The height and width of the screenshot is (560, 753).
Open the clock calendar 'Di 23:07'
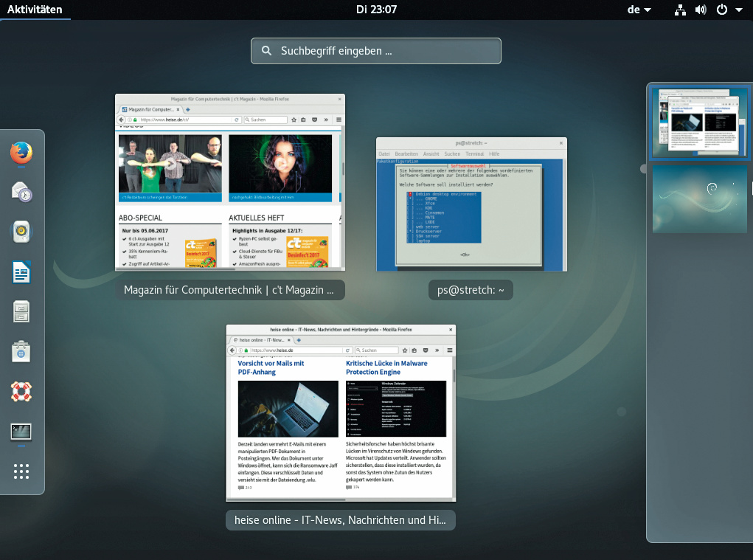[376, 10]
